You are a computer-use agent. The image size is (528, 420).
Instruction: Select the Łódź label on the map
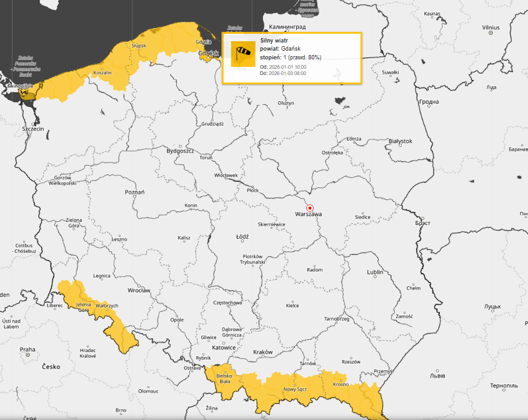point(242,237)
